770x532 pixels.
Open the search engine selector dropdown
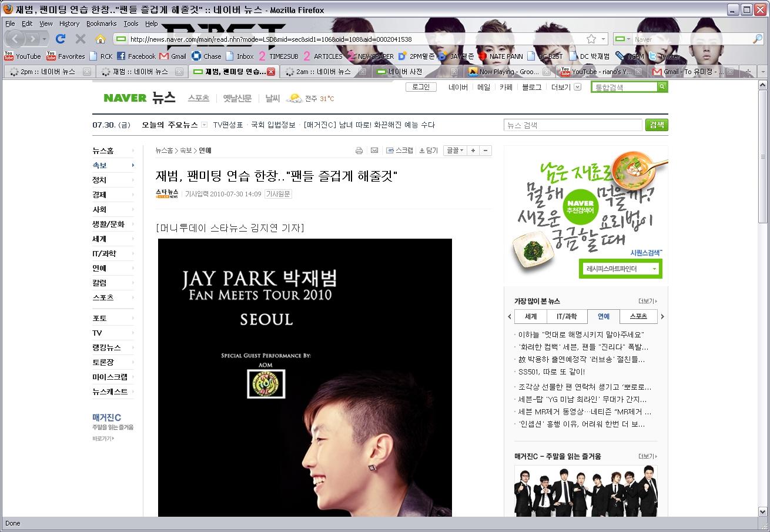coord(623,39)
